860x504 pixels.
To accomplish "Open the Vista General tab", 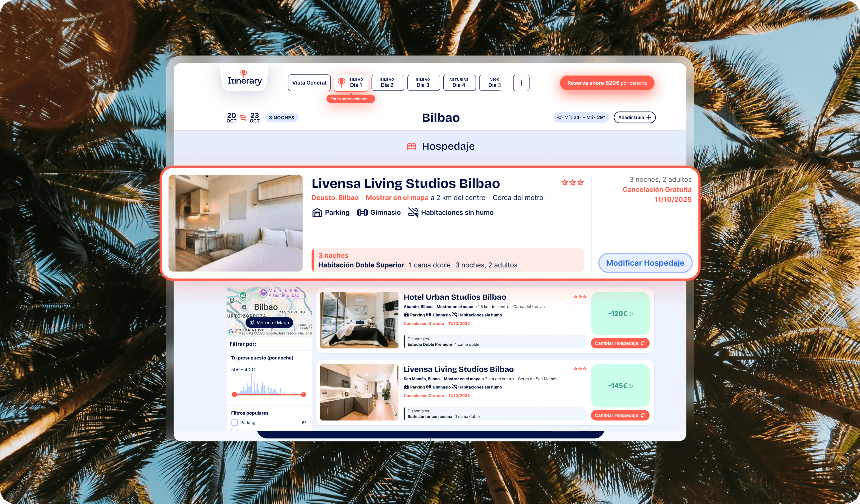I will coord(309,83).
